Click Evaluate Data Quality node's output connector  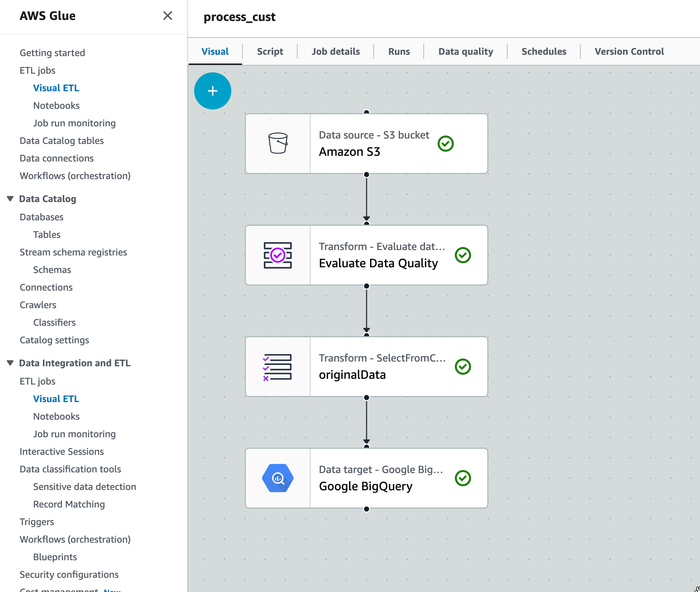point(366,286)
